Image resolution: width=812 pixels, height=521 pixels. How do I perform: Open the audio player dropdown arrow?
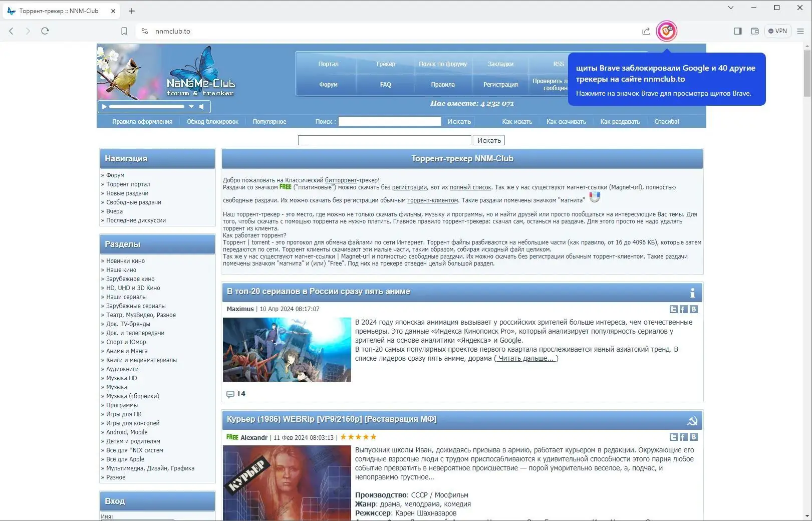[x=191, y=107]
